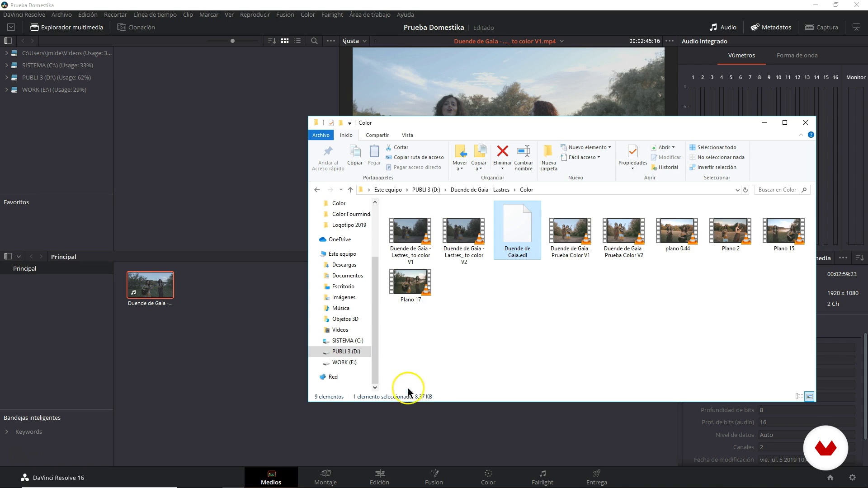Select plano 0.44 video file
This screenshot has height=488, width=868.
(x=677, y=235)
